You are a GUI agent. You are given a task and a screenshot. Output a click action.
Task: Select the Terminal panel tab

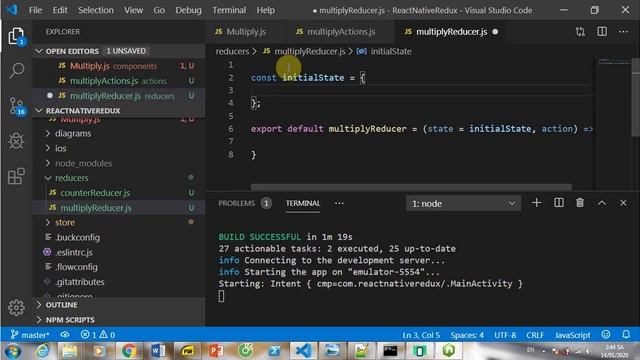point(303,203)
